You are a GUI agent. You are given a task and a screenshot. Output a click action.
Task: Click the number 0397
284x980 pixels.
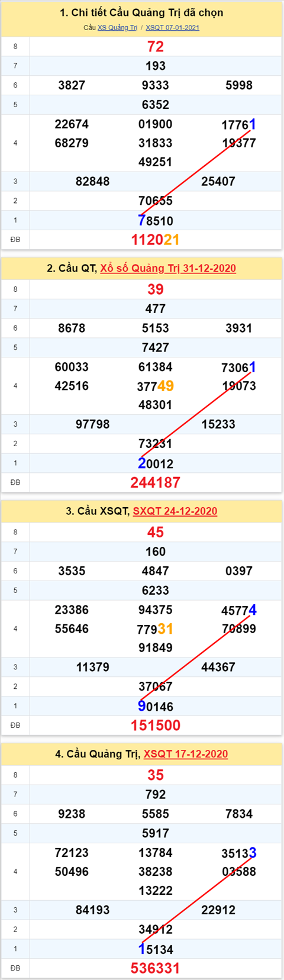[239, 571]
